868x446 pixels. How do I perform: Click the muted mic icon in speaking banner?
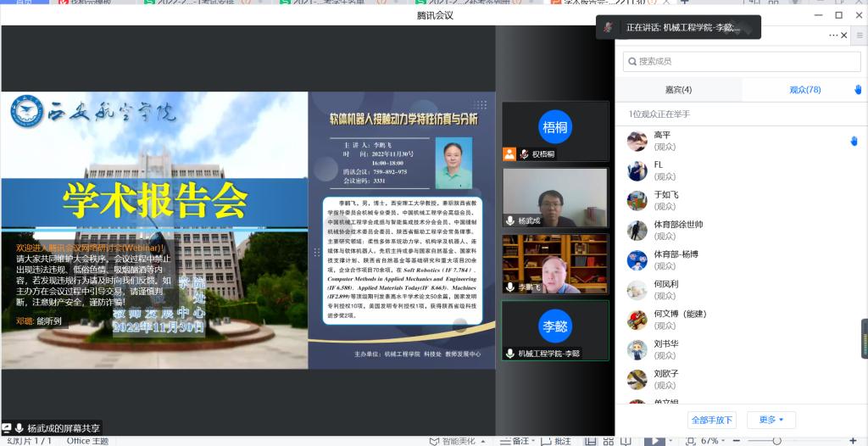click(608, 27)
